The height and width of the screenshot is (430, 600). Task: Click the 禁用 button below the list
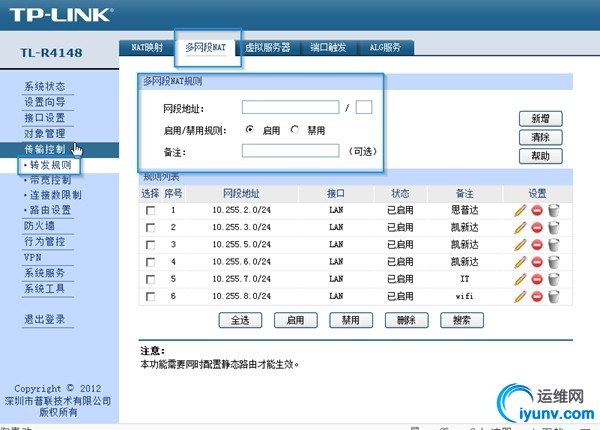pos(351,320)
